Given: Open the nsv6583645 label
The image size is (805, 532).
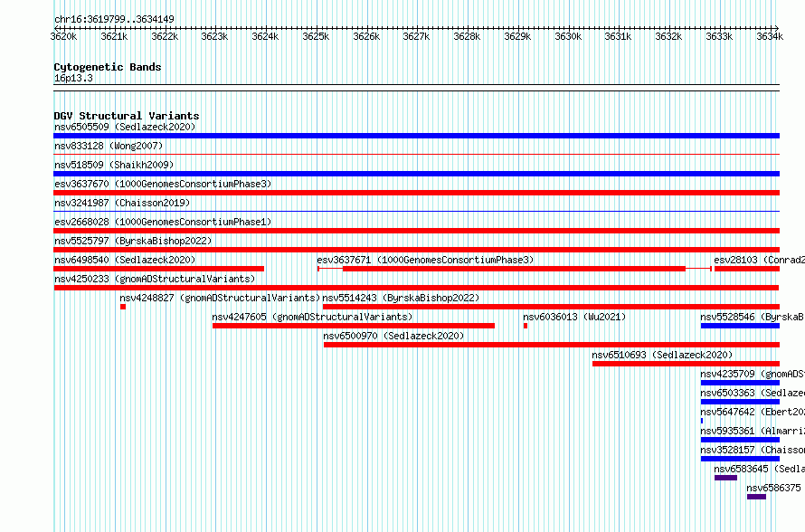Looking at the screenshot, I should point(759,469).
